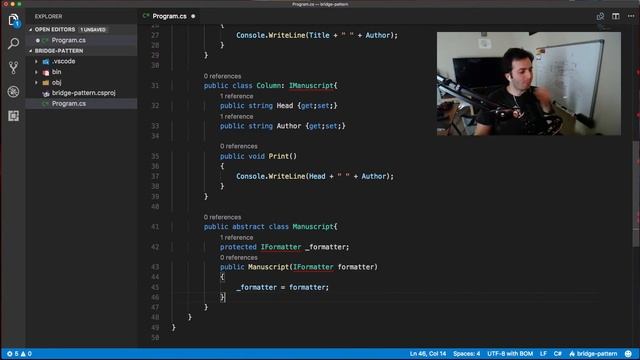Click the IManuscript identifier on line 31
This screenshot has width=640, height=360.
click(311, 86)
